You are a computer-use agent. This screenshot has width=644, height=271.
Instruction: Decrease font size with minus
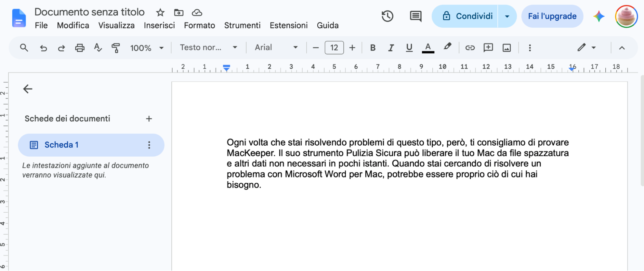[316, 48]
